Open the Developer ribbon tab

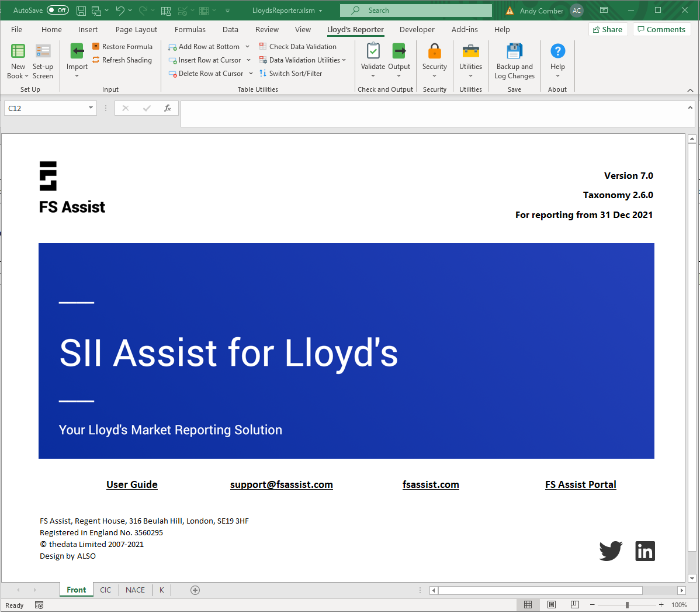coord(417,29)
